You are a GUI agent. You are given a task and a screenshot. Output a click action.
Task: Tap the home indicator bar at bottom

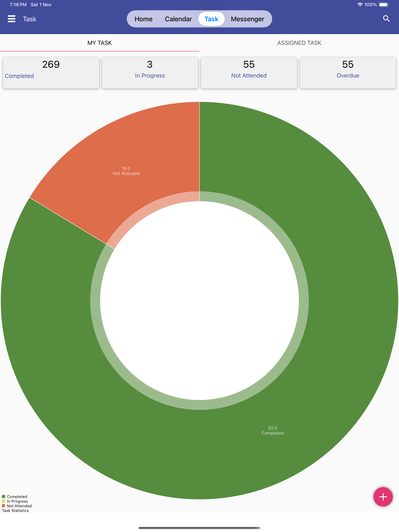click(x=199, y=528)
